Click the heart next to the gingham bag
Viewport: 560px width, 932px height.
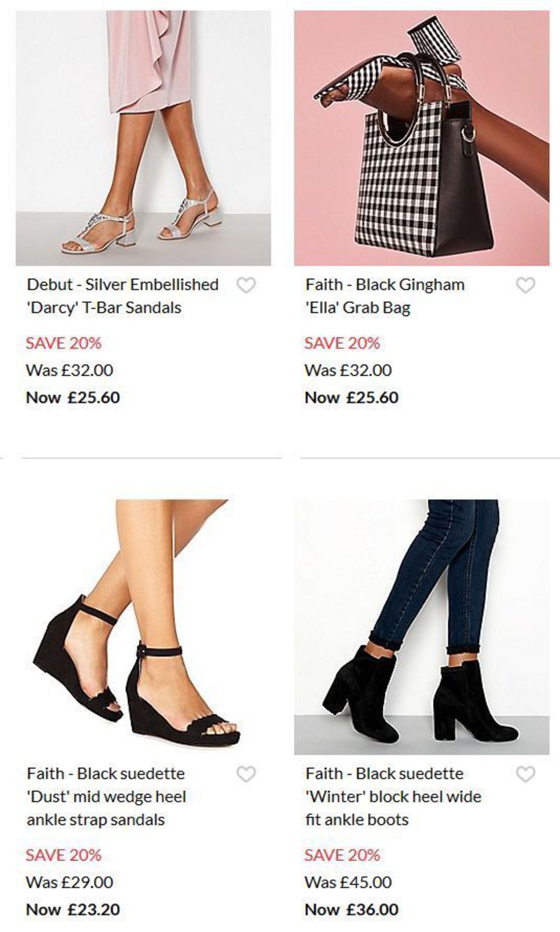(526, 284)
